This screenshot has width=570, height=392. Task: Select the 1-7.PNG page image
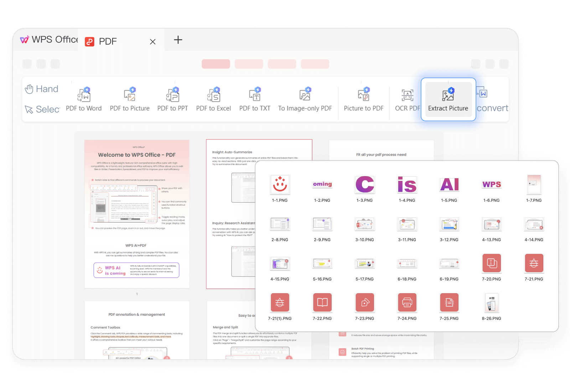pos(534,184)
